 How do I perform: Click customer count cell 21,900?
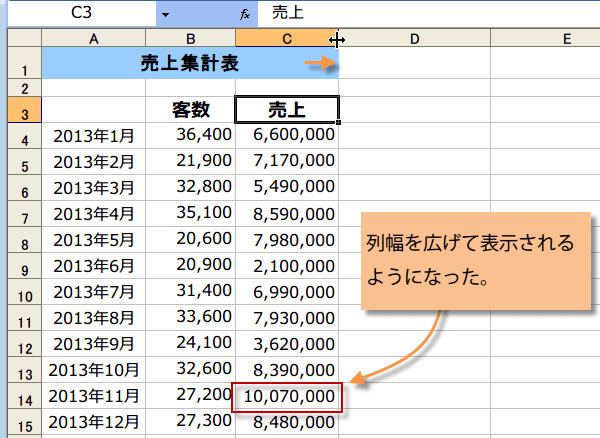191,162
